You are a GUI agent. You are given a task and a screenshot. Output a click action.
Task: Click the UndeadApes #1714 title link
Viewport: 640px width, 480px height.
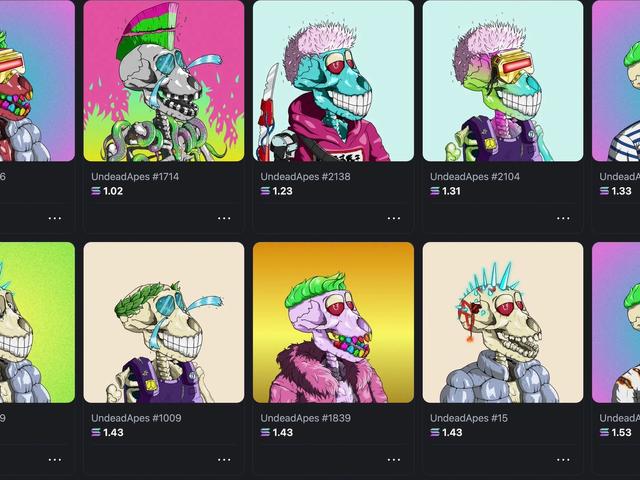click(x=135, y=176)
